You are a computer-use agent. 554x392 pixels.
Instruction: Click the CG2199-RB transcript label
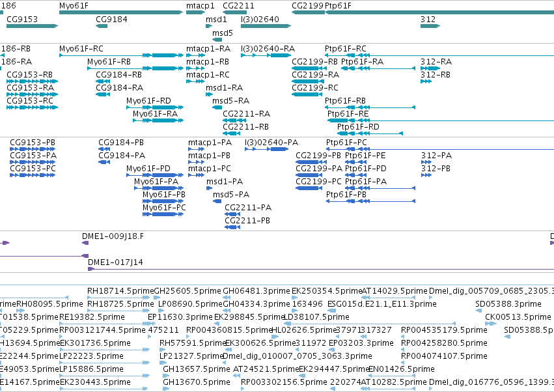pyautogui.click(x=315, y=62)
